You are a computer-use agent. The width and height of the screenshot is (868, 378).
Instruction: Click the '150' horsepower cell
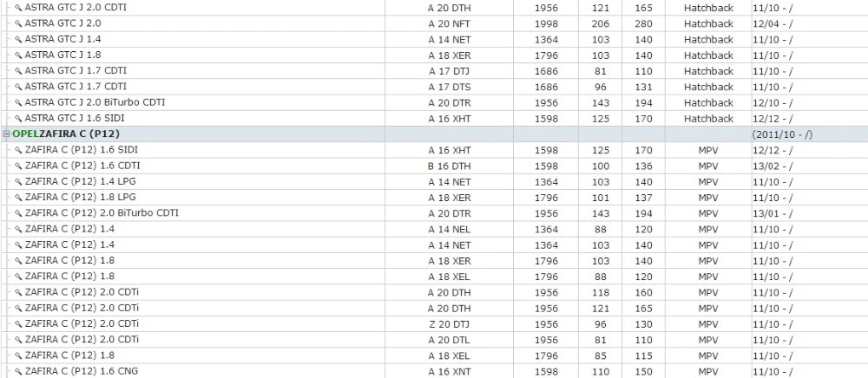pyautogui.click(x=643, y=372)
